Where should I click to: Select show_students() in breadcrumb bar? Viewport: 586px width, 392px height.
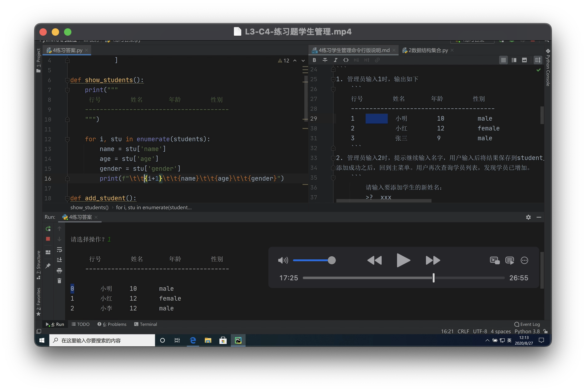point(89,207)
